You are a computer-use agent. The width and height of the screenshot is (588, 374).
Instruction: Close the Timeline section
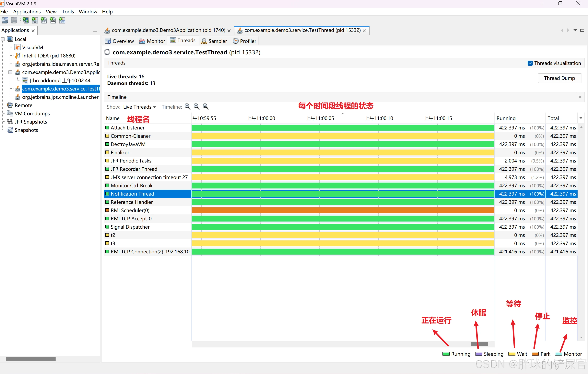[x=581, y=97]
